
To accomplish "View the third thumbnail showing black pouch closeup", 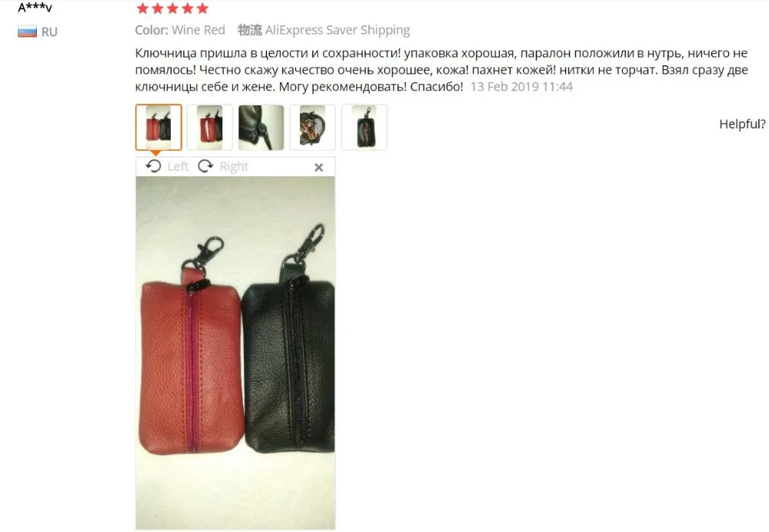I will [261, 127].
